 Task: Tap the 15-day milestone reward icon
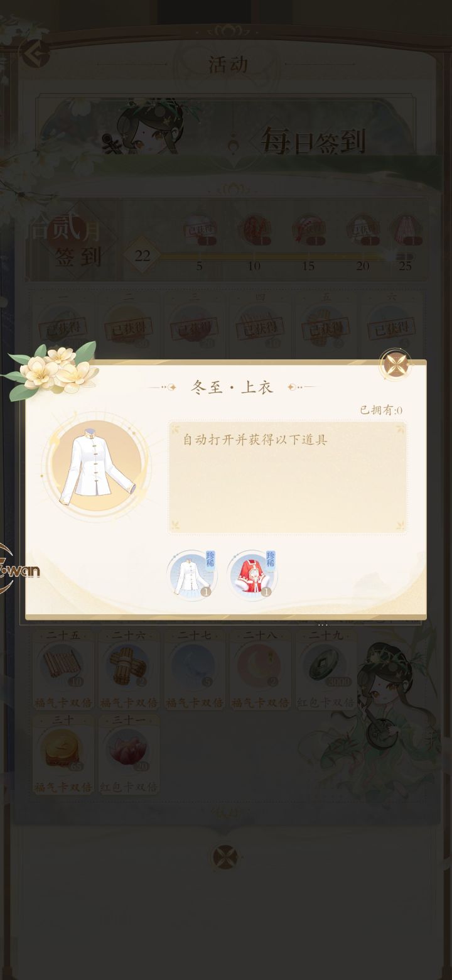pos(308,231)
